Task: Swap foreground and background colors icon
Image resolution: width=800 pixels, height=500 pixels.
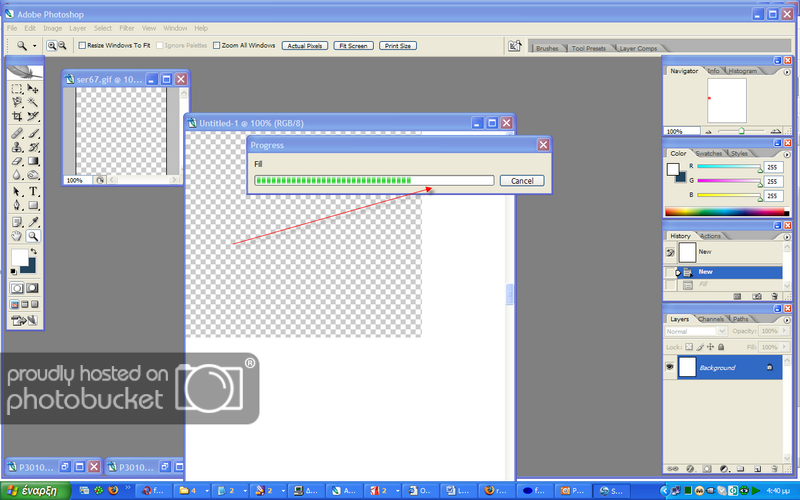Action: (x=33, y=250)
